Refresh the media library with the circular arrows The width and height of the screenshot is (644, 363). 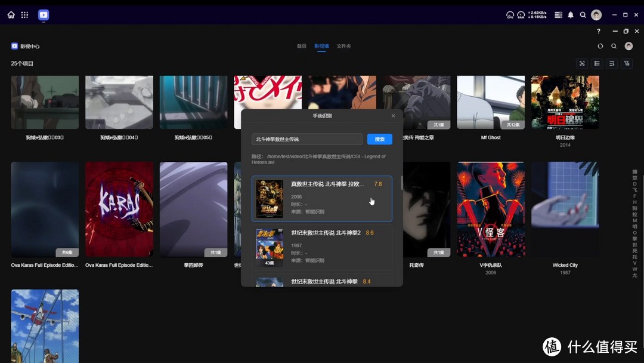tap(600, 46)
